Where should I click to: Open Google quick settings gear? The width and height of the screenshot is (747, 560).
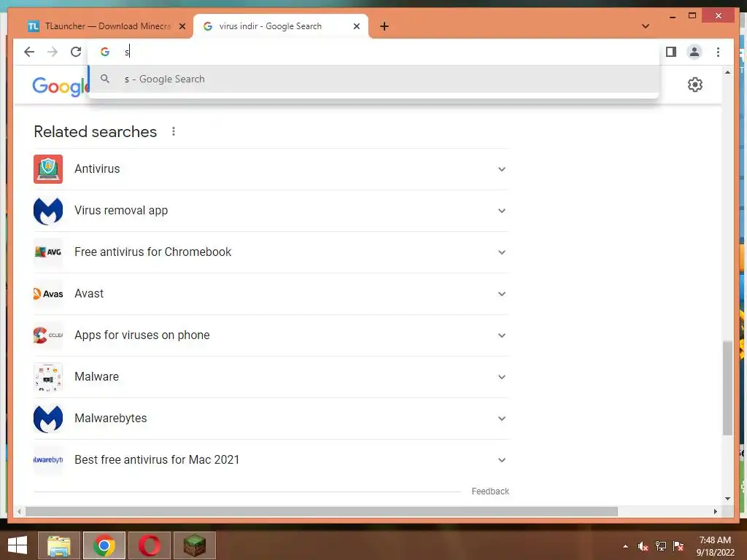pos(695,85)
